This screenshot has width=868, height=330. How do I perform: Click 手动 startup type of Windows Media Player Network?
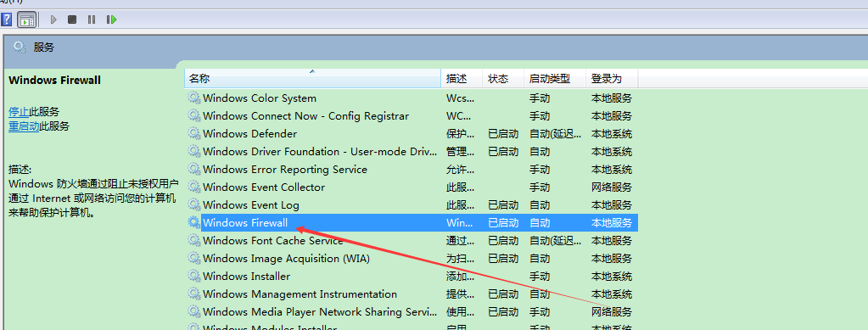(540, 311)
